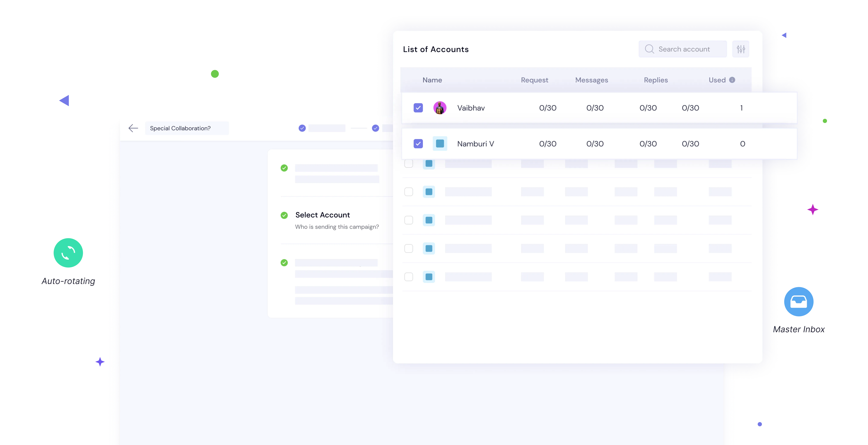Screen dimensions: 868x445
Task: Open the filter settings icon beside search
Action: coord(741,49)
